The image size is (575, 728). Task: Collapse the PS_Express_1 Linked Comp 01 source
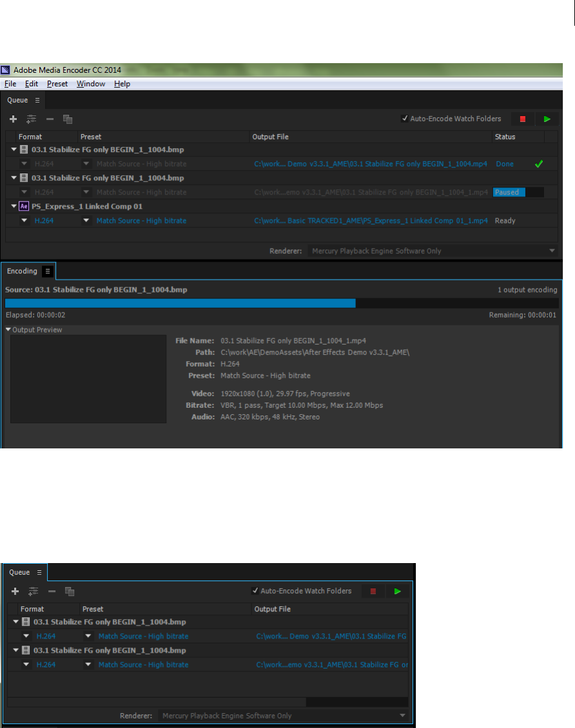point(14,206)
